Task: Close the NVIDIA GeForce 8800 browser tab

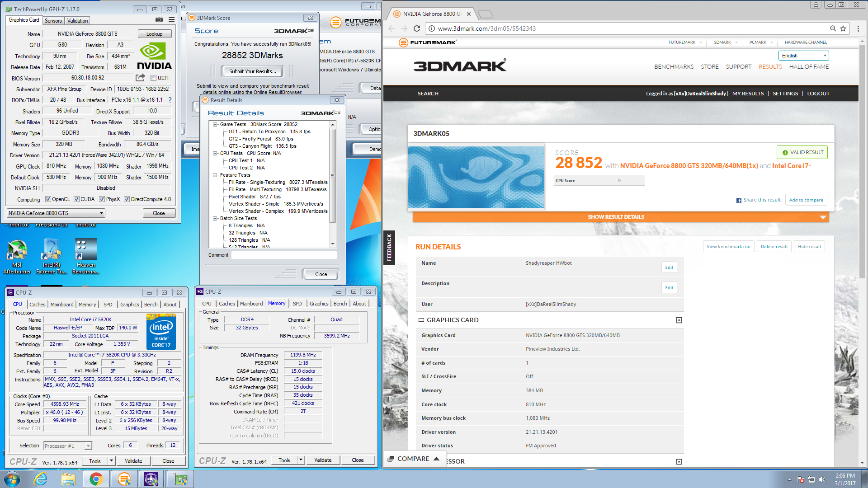Action: pos(469,14)
